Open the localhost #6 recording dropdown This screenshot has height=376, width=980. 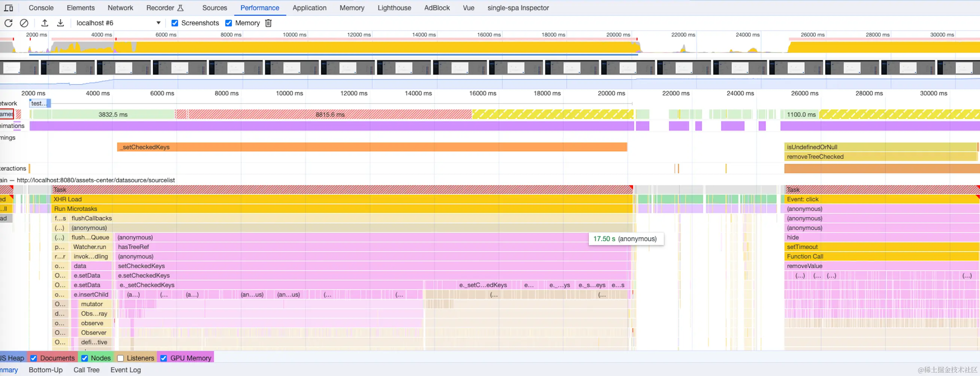click(118, 23)
